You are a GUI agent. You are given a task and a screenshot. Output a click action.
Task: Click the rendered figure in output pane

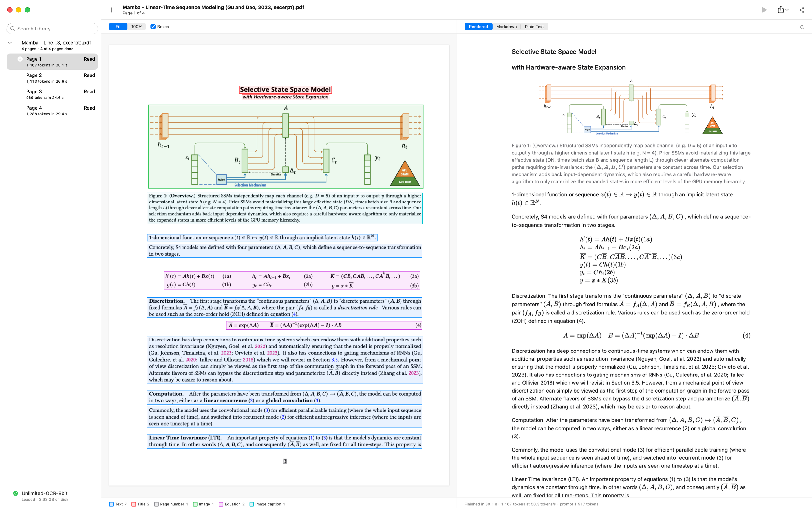(x=631, y=107)
